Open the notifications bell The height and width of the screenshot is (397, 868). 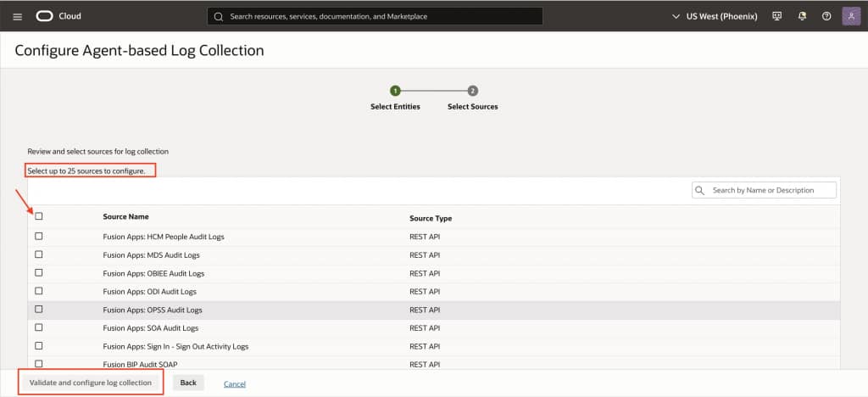point(802,16)
